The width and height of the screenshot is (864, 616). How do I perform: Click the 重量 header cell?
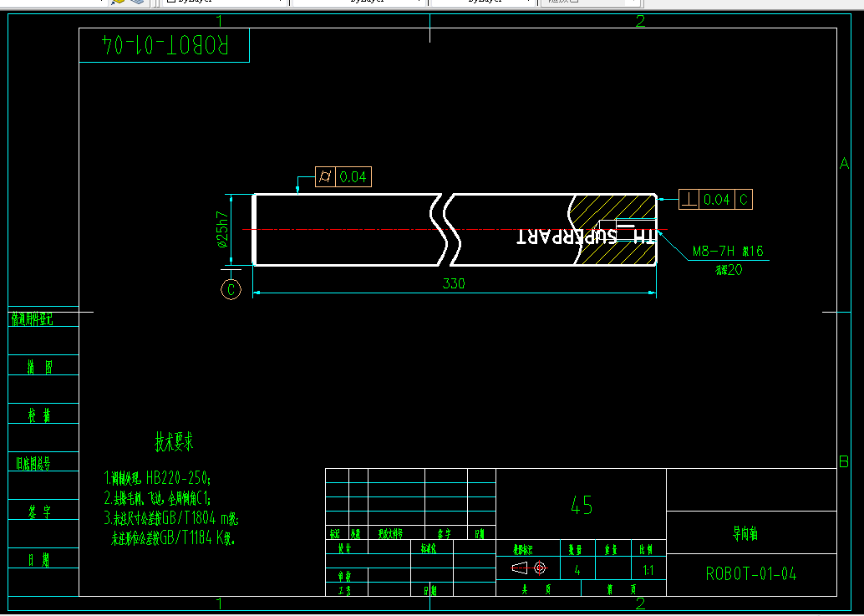(x=611, y=549)
